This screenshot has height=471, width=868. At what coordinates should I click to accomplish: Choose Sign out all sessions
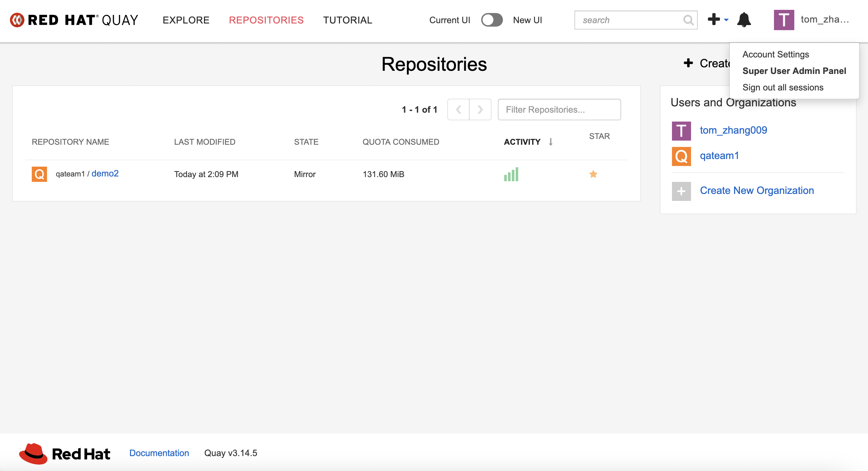pyautogui.click(x=783, y=87)
